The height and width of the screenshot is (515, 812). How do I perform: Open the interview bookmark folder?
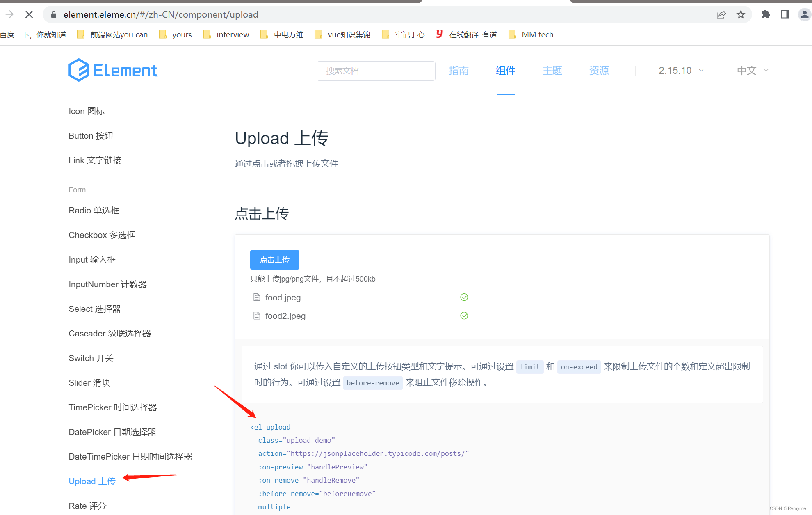tap(226, 34)
